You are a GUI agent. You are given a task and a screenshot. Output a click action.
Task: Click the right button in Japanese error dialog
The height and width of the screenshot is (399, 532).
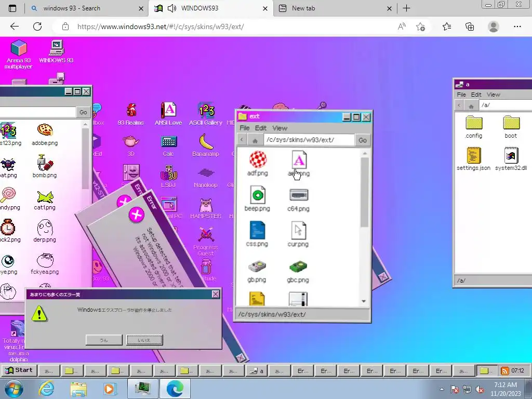144,340
